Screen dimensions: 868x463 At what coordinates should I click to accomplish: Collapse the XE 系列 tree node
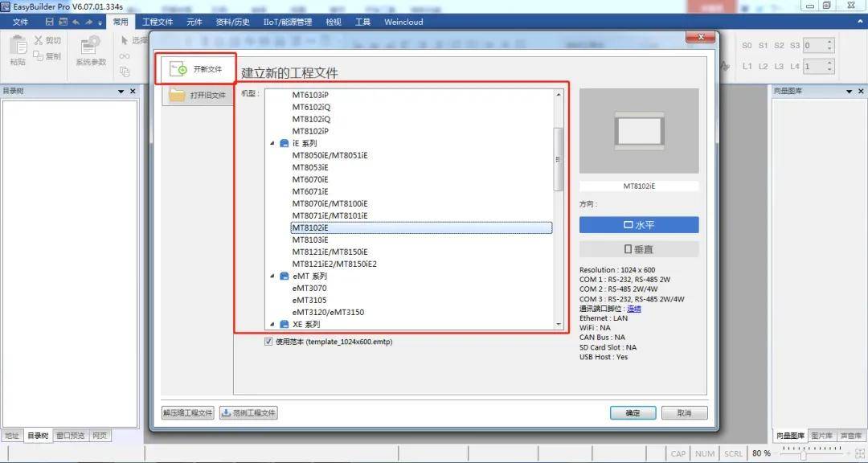tap(272, 324)
